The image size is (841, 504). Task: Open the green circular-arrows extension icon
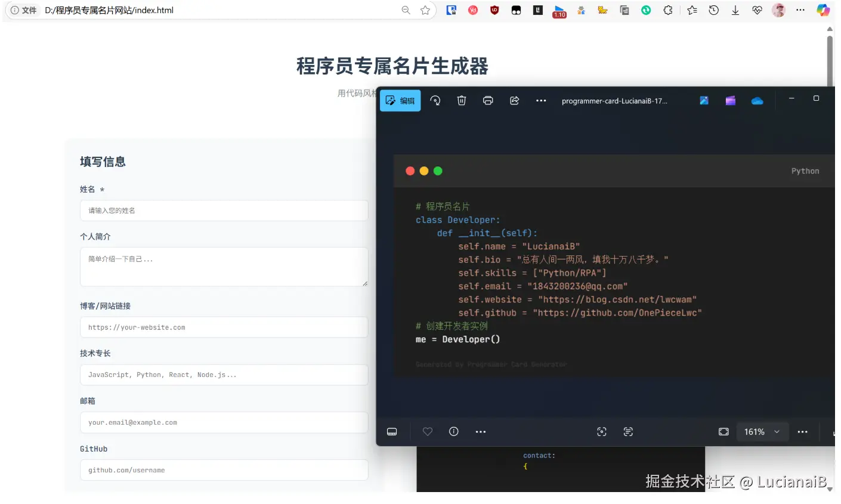[646, 10]
